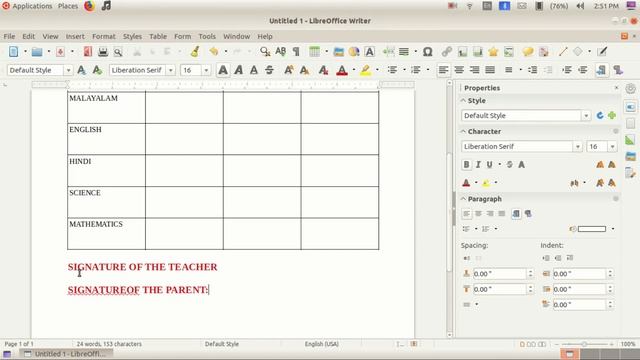
Task: Open sidebar paragraph background color swatch
Action: click(x=591, y=229)
